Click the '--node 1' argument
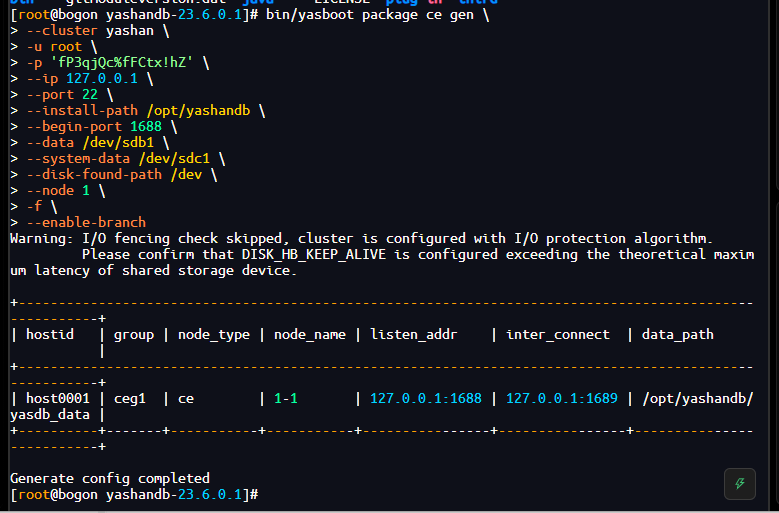This screenshot has height=513, width=779. (58, 191)
